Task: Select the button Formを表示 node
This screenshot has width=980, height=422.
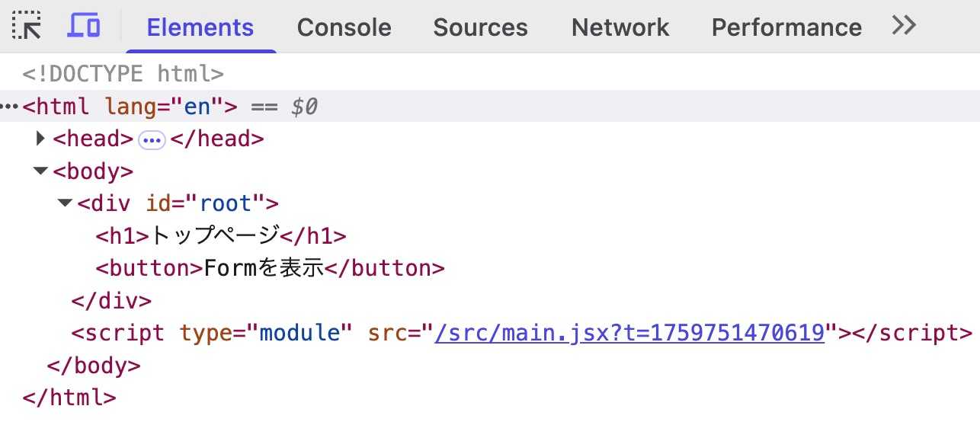Action: [269, 268]
